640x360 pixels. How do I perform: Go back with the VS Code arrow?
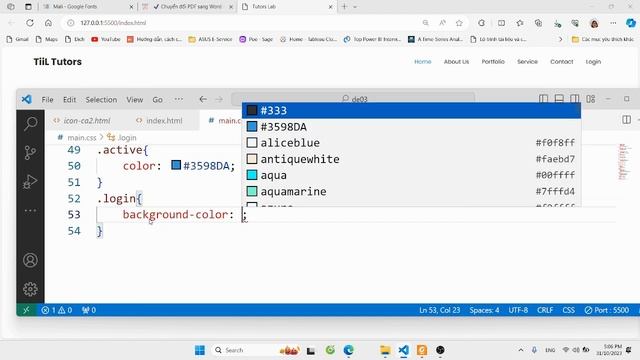(x=203, y=99)
